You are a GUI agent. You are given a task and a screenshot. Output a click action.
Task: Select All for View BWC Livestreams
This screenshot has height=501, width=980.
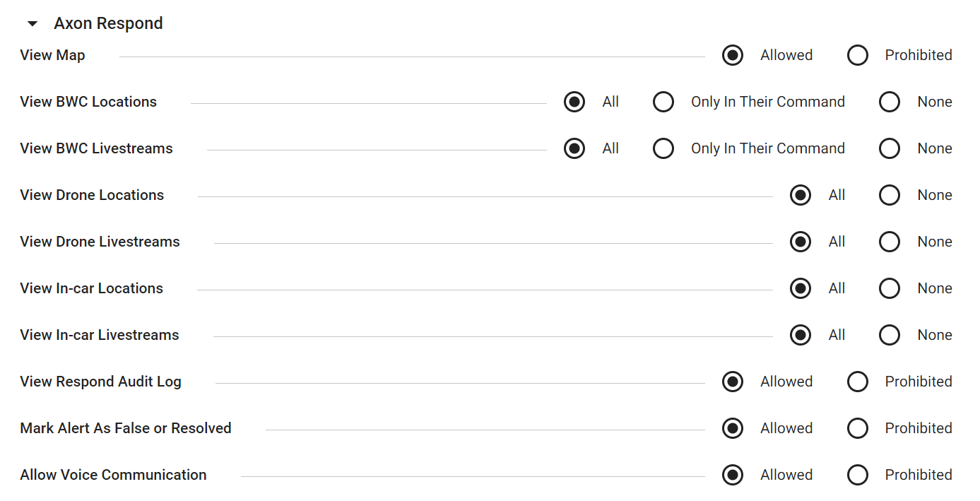point(574,148)
